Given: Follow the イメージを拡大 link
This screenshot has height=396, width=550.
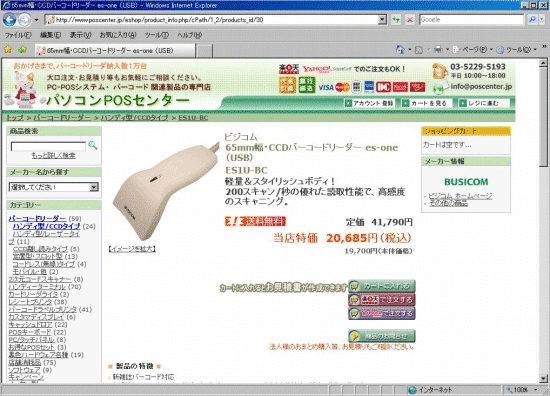Looking at the screenshot, I should 132,249.
